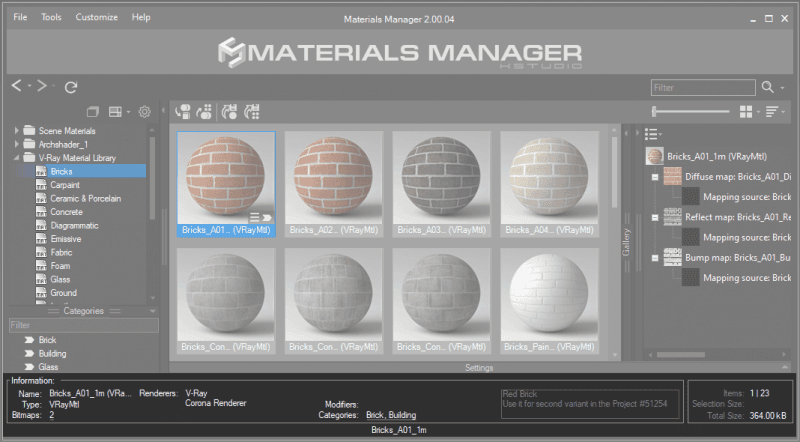
Task: Collapse the Reflect map node
Action: click(655, 217)
